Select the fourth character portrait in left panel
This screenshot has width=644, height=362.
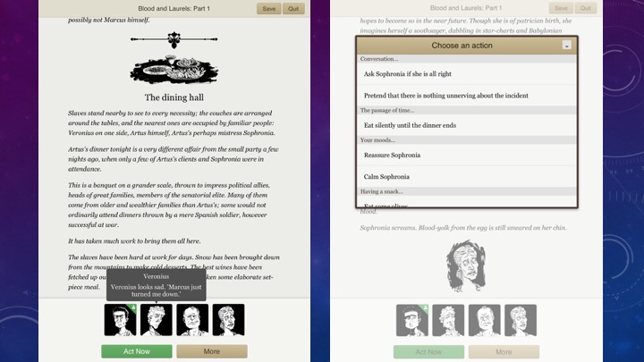point(228,320)
